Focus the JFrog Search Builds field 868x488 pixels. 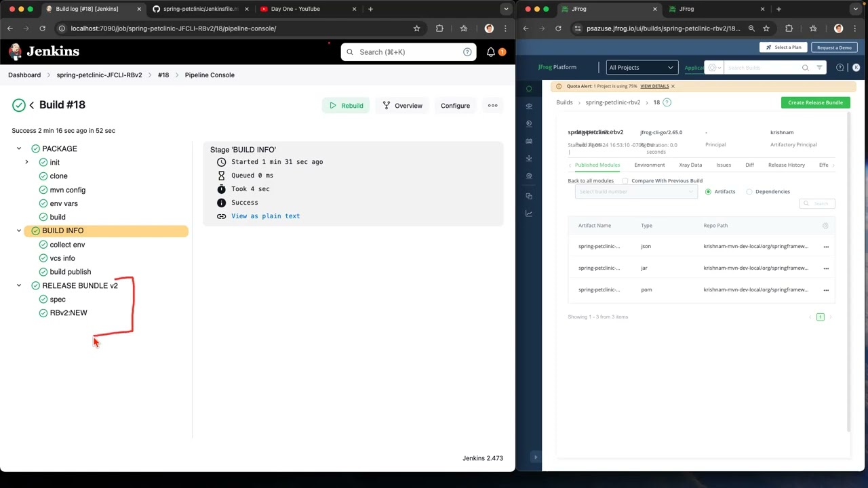click(x=761, y=68)
